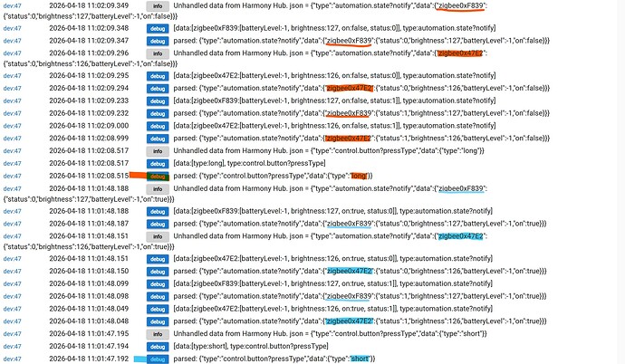The height and width of the screenshot is (364, 625).
Task: Follow dev:47 link for the 11:02:09.233 entry
Action: click(13, 101)
